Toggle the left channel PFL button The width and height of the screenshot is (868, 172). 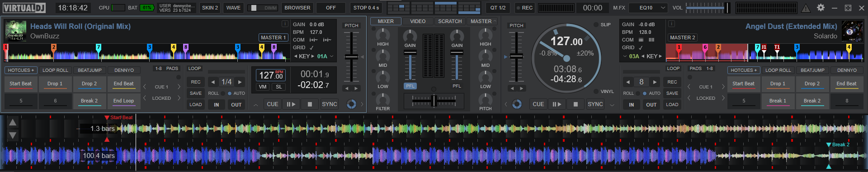tap(410, 86)
